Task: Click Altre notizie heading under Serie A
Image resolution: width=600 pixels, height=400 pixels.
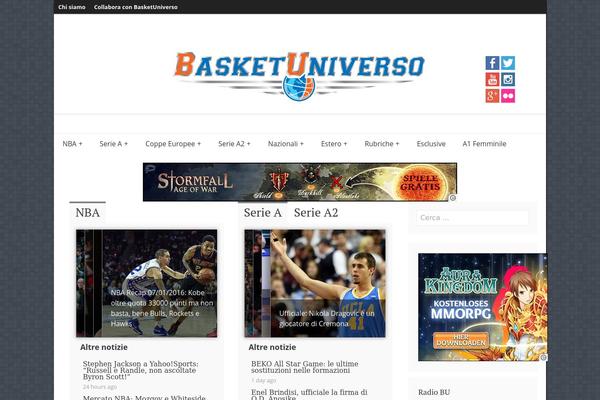Action: tap(272, 347)
